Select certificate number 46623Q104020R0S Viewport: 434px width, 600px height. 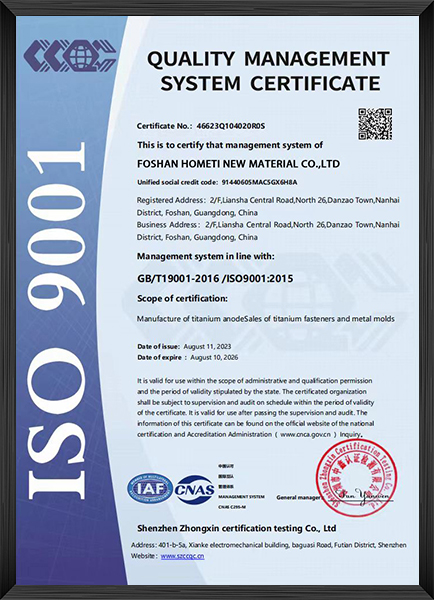tap(231, 126)
